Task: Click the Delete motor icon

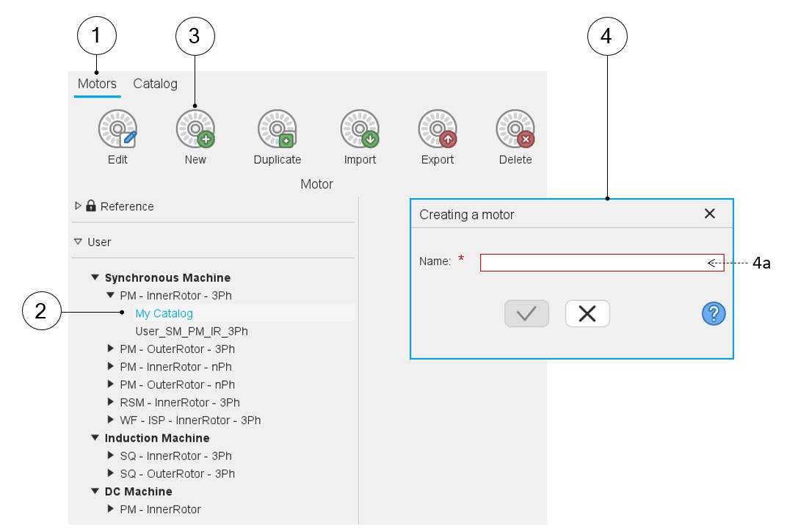Action: pos(515,129)
